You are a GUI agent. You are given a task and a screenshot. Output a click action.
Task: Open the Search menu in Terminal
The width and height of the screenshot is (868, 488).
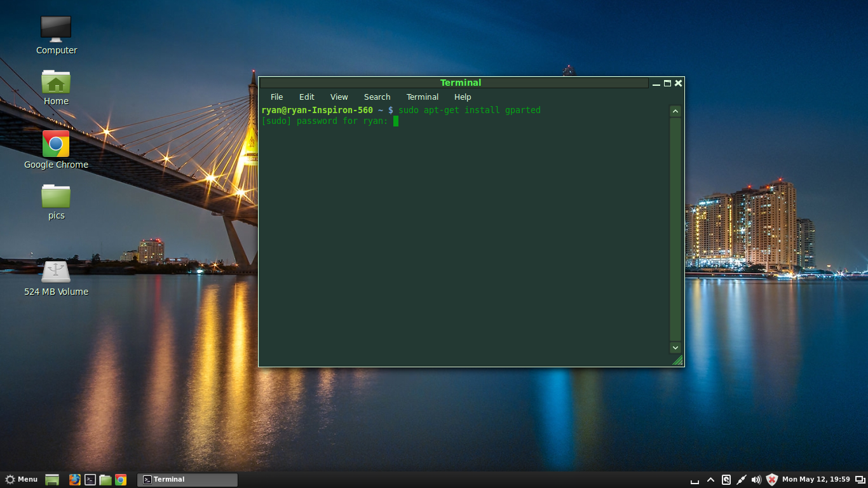377,97
